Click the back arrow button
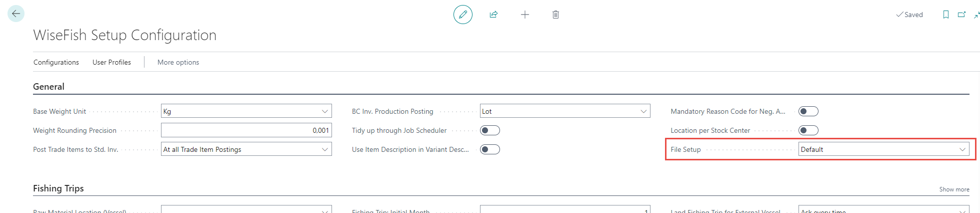Viewport: 980px width, 213px height. tap(16, 14)
